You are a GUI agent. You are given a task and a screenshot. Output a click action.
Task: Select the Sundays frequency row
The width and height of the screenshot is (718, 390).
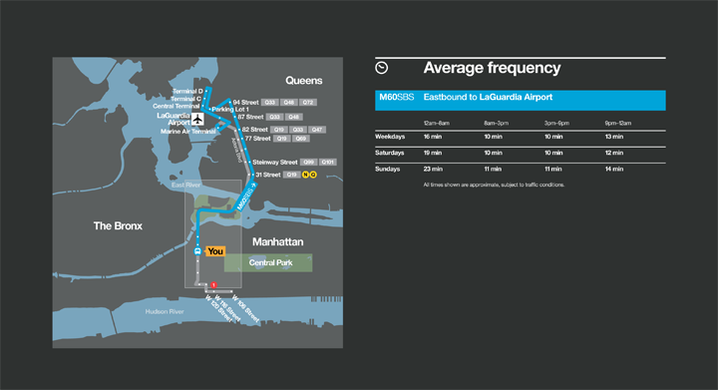point(520,169)
